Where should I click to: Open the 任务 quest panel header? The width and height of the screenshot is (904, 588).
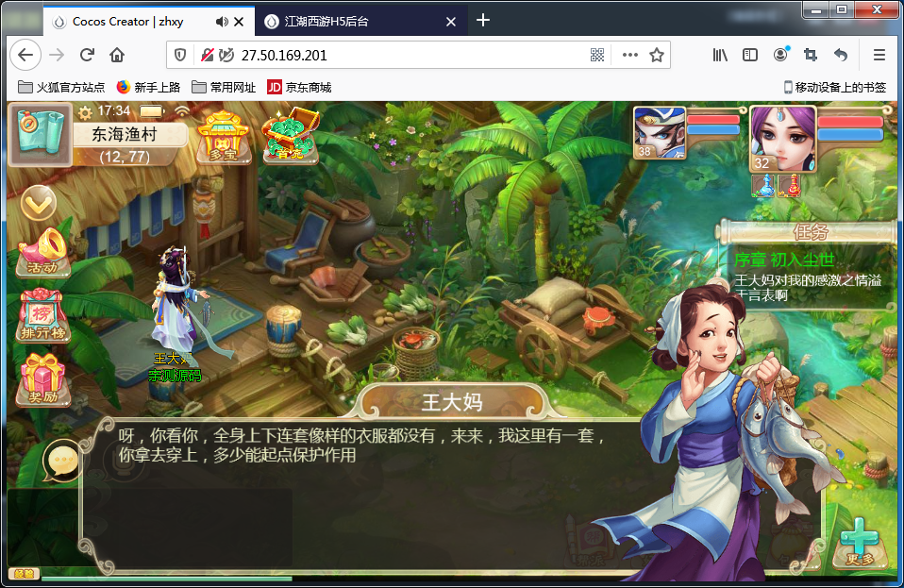[809, 232]
